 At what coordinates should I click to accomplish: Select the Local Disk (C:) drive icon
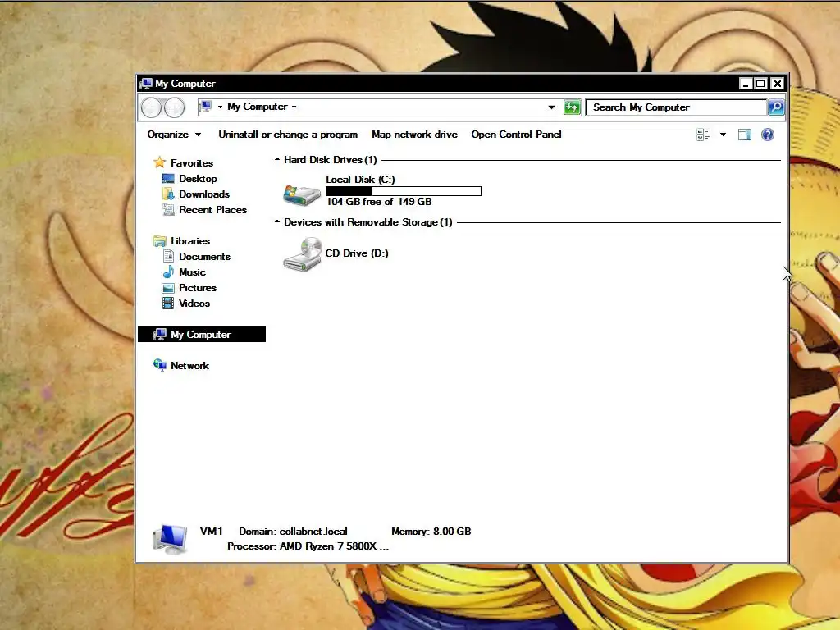pyautogui.click(x=302, y=194)
